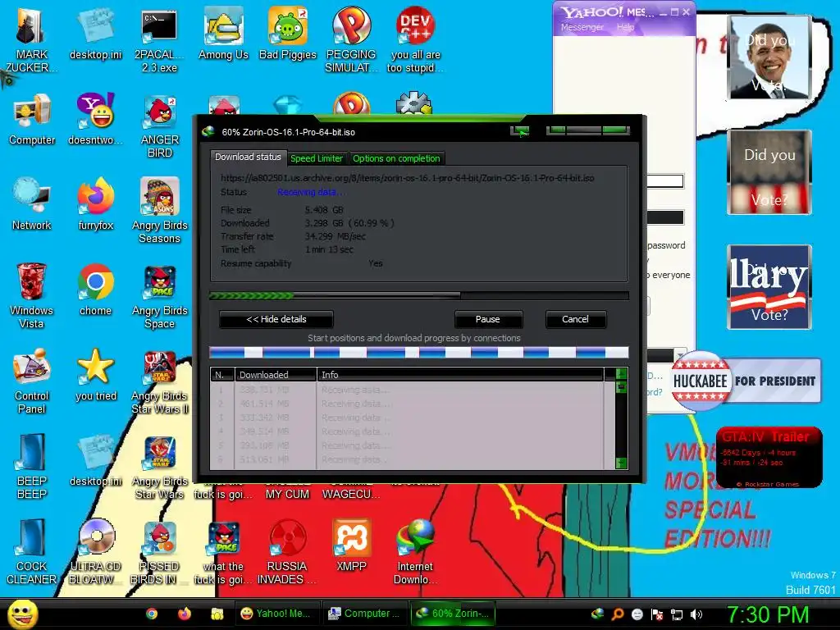Switch to the 'Computer ...' taskbar window
840x630 pixels.
pyautogui.click(x=364, y=614)
